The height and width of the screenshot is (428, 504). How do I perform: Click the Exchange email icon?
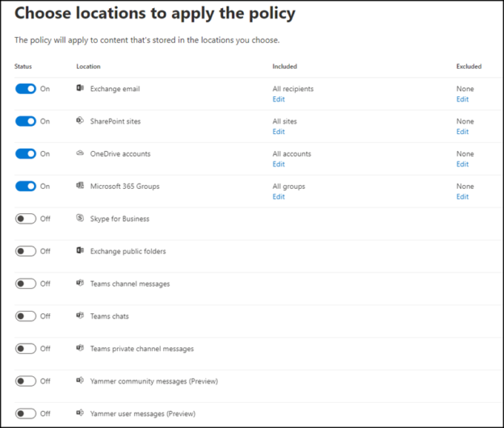pyautogui.click(x=80, y=89)
